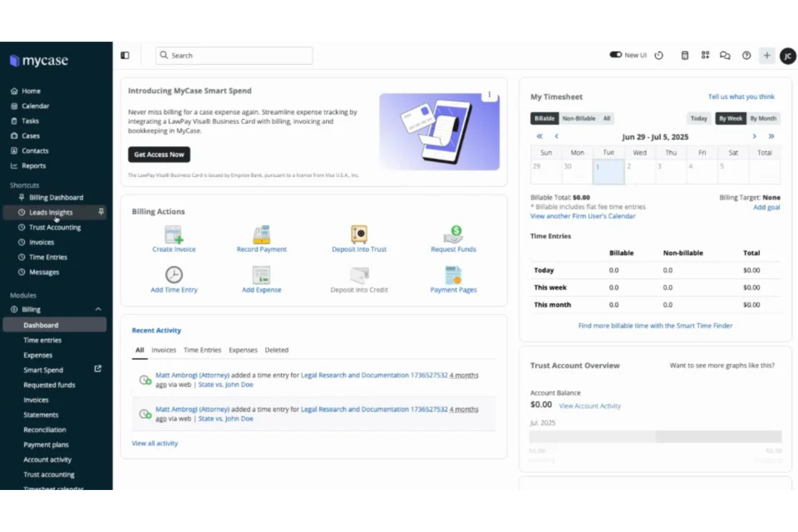Viewport: 798px width, 532px height.
Task: Open the Smart Time Finder link
Action: [x=655, y=326]
